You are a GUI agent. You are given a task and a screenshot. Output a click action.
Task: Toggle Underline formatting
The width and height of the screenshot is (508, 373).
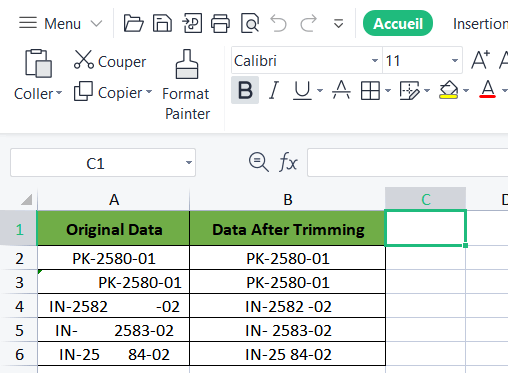click(302, 90)
